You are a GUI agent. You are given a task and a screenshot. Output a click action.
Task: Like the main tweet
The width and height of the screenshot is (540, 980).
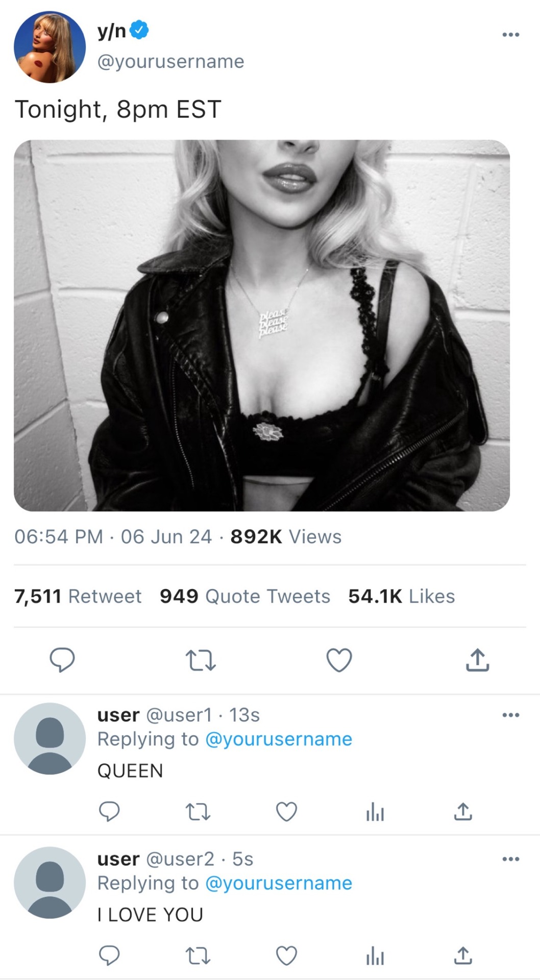click(x=339, y=659)
